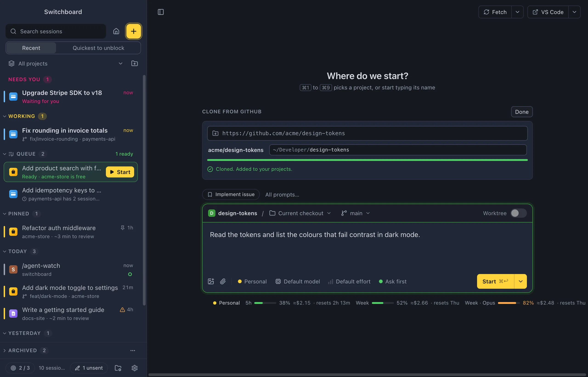Click the Add product search bag icon
This screenshot has width=588, height=377.
[13, 172]
